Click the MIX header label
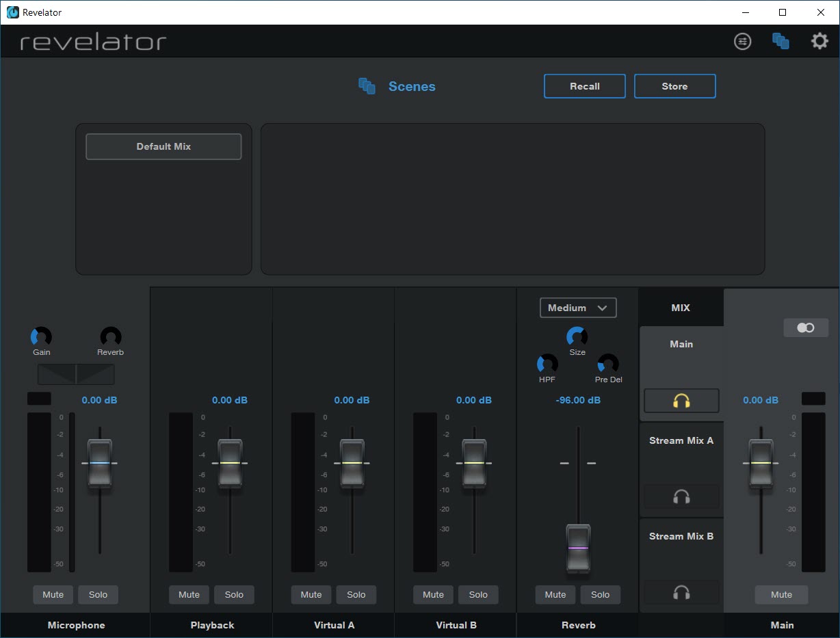 point(681,308)
